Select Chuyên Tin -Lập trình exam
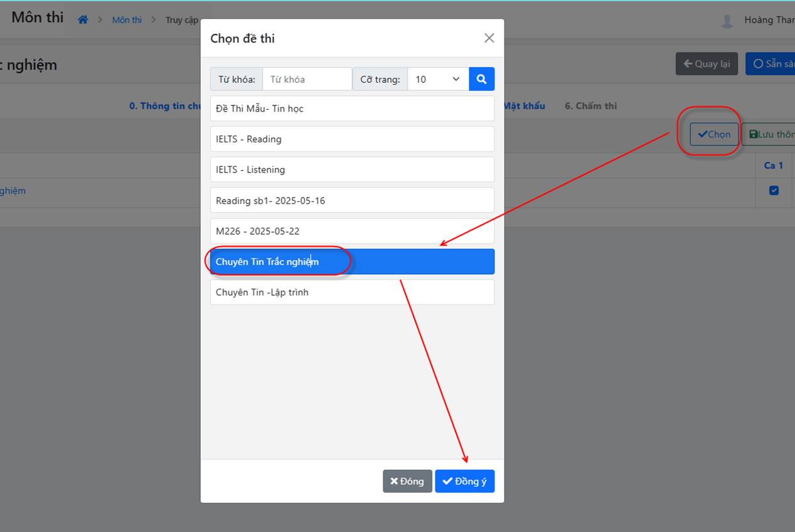Viewport: 795px width, 532px height. (352, 292)
